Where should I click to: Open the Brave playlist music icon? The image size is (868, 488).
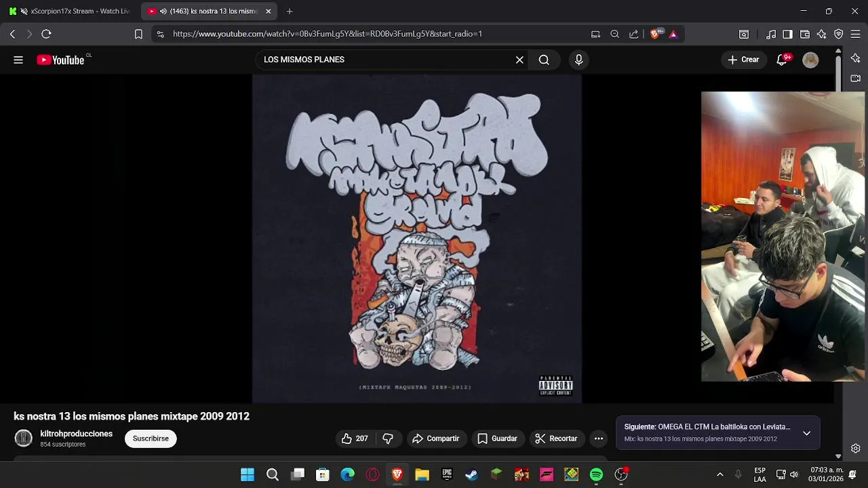pos(771,34)
